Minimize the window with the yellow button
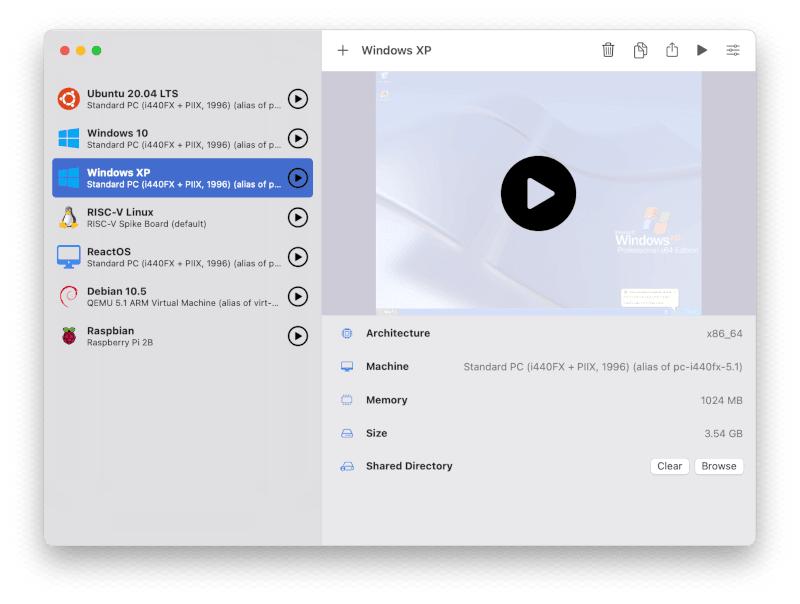The width and height of the screenshot is (800, 604). tap(81, 51)
